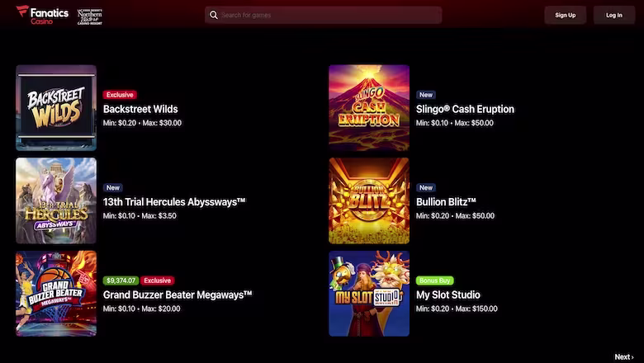Open the Slingo Cash Eruption thumbnail
Image resolution: width=644 pixels, height=363 pixels.
(369, 108)
